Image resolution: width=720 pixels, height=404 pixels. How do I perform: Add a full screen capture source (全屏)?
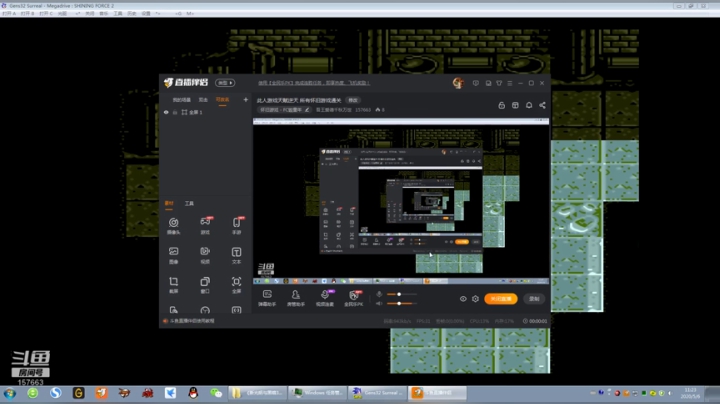pyautogui.click(x=236, y=284)
